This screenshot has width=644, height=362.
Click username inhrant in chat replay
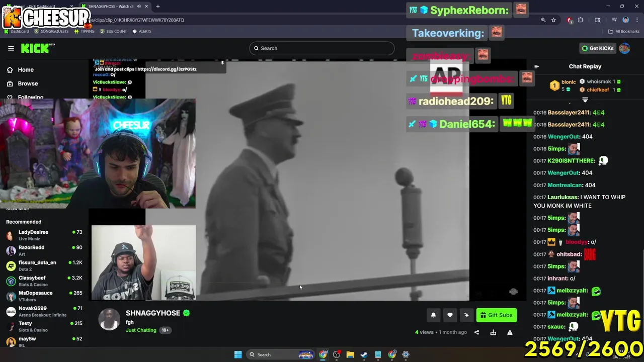point(557,279)
